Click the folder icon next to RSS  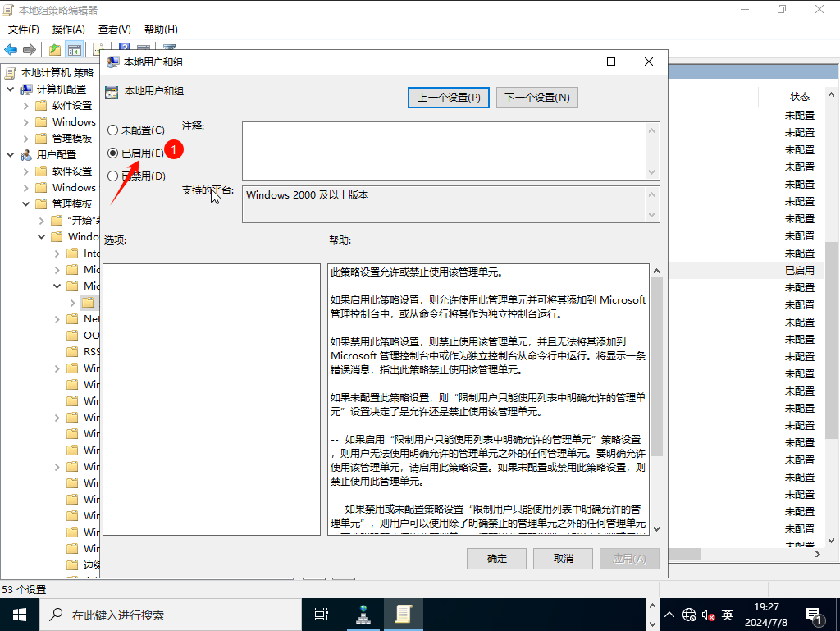(x=72, y=352)
